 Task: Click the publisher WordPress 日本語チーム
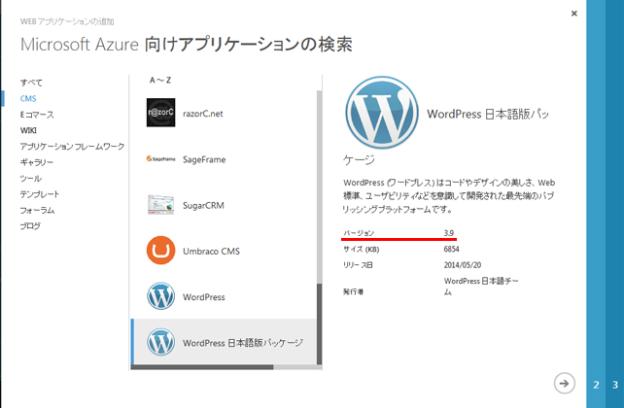coord(481,286)
